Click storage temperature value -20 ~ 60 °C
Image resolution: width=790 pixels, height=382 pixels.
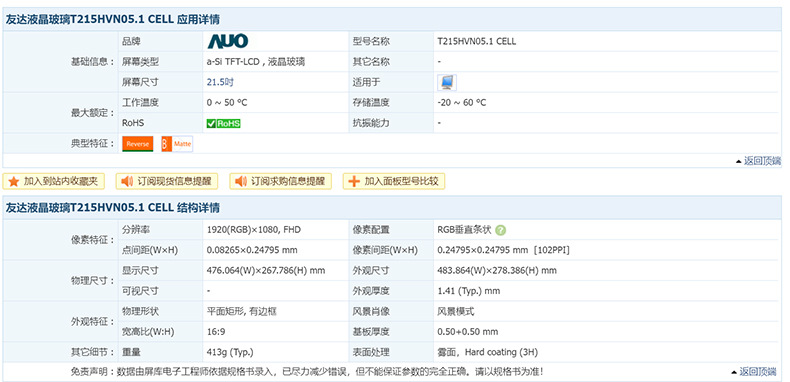462,103
